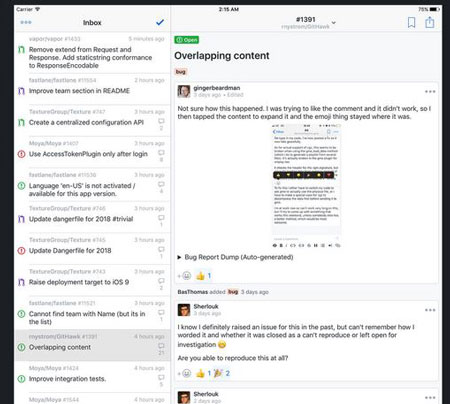Tap open issue icon for 'Improve integration tests.'
The height and width of the screenshot is (404, 450).
[21, 379]
